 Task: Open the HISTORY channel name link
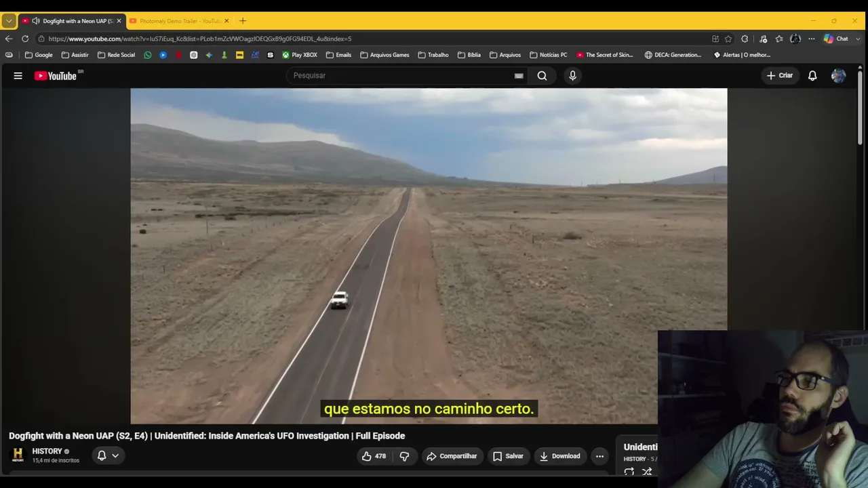47,451
